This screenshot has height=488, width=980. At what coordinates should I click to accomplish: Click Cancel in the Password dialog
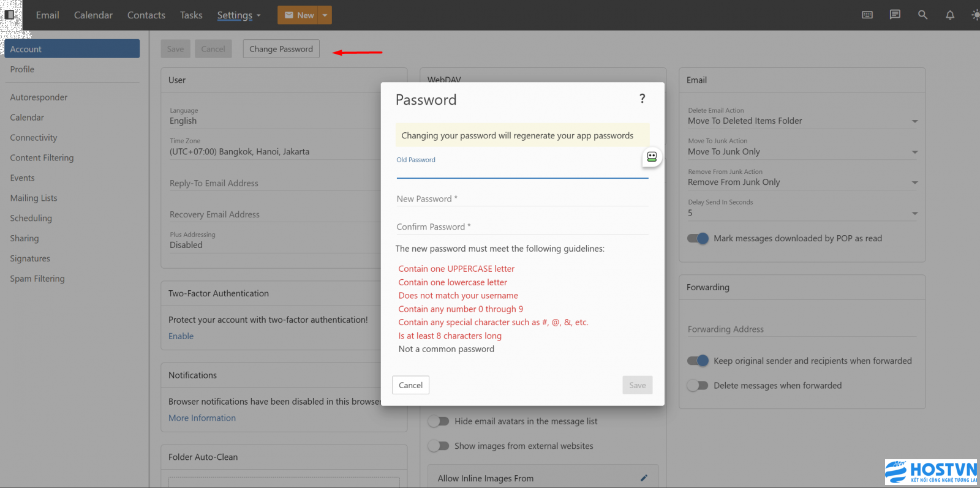tap(410, 385)
